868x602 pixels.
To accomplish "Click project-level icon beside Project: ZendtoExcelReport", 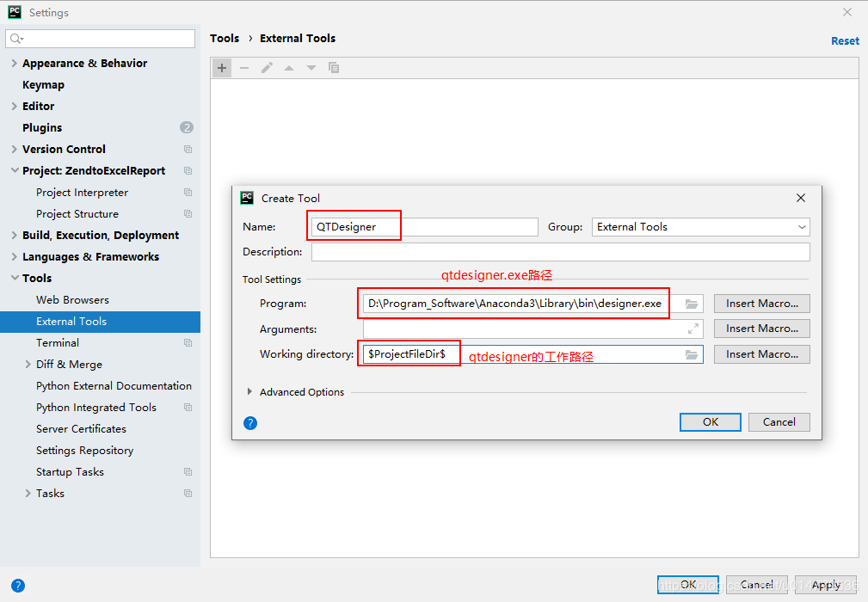I will coord(188,171).
